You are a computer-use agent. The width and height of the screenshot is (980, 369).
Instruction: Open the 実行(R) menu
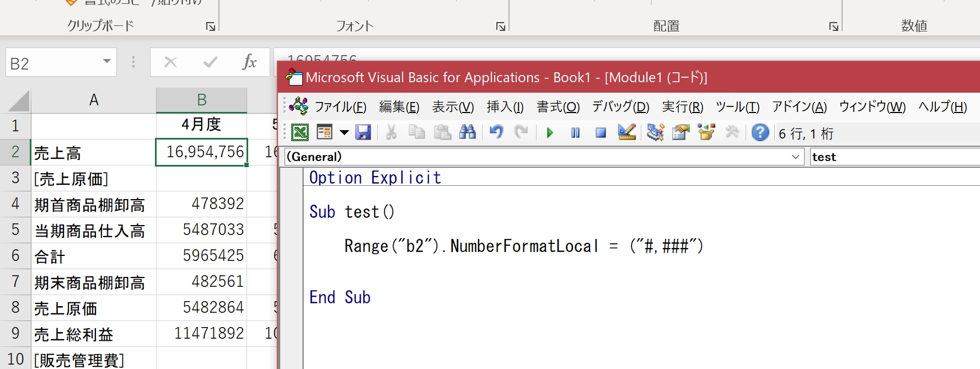point(683,106)
